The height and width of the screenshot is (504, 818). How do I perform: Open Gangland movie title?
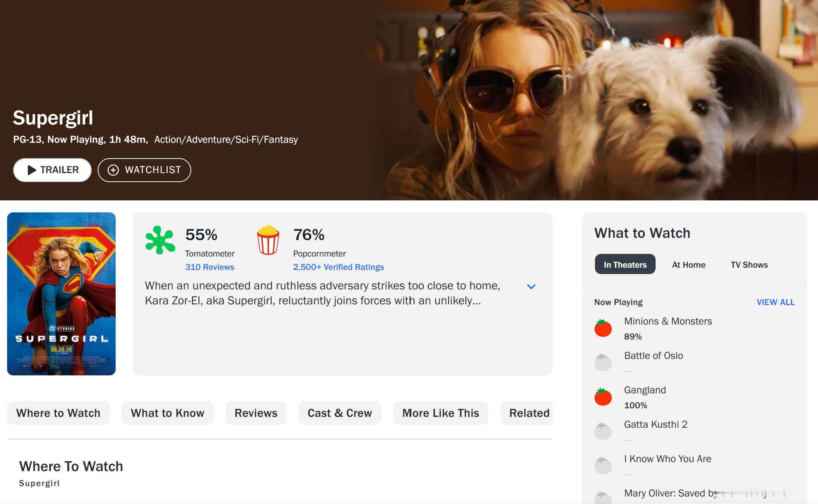point(645,390)
